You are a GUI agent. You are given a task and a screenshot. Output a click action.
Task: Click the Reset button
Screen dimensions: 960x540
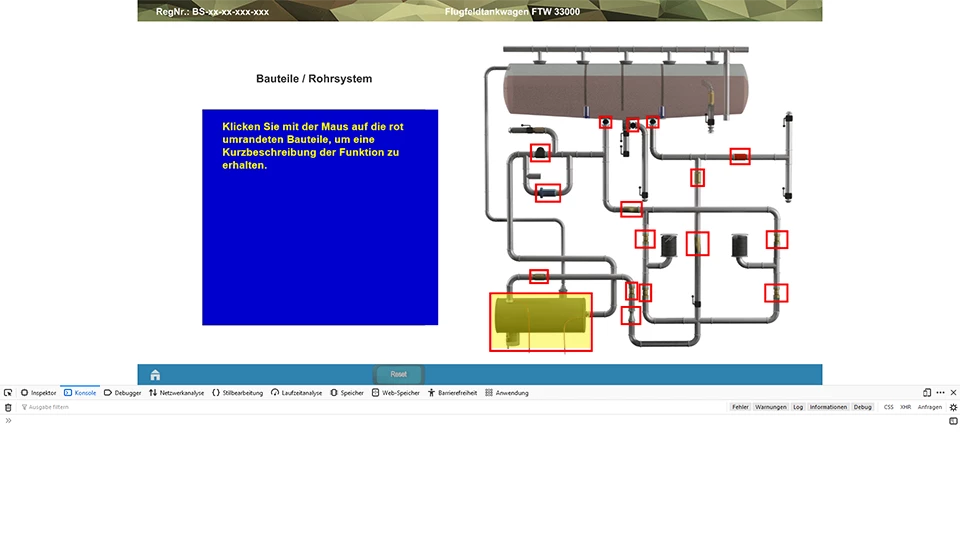(x=399, y=374)
